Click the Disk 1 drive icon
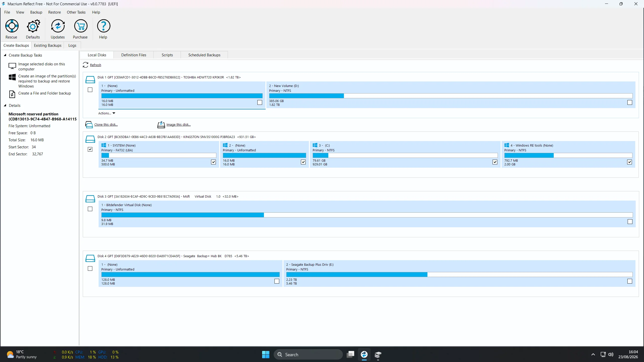Image resolution: width=644 pixels, height=362 pixels. (x=90, y=79)
